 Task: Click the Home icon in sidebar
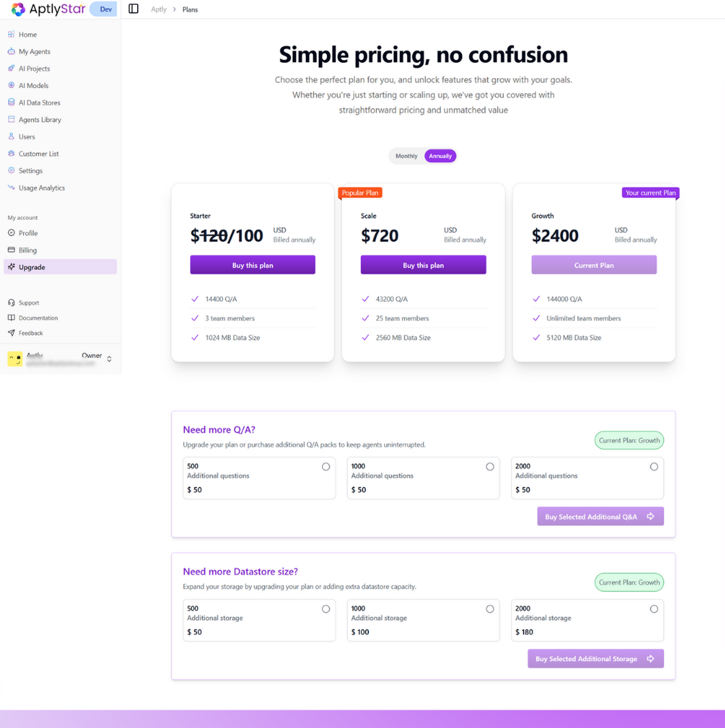point(11,34)
